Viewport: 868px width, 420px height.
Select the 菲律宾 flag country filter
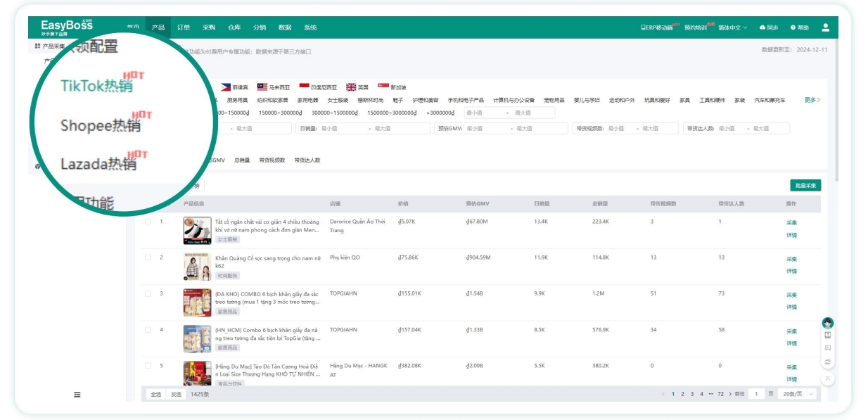click(225, 87)
